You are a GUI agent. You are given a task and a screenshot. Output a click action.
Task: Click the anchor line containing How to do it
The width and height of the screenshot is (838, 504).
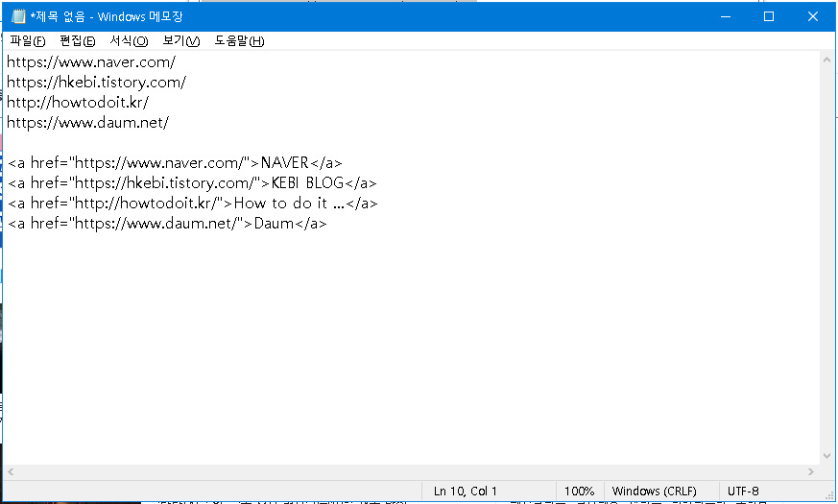coord(193,204)
